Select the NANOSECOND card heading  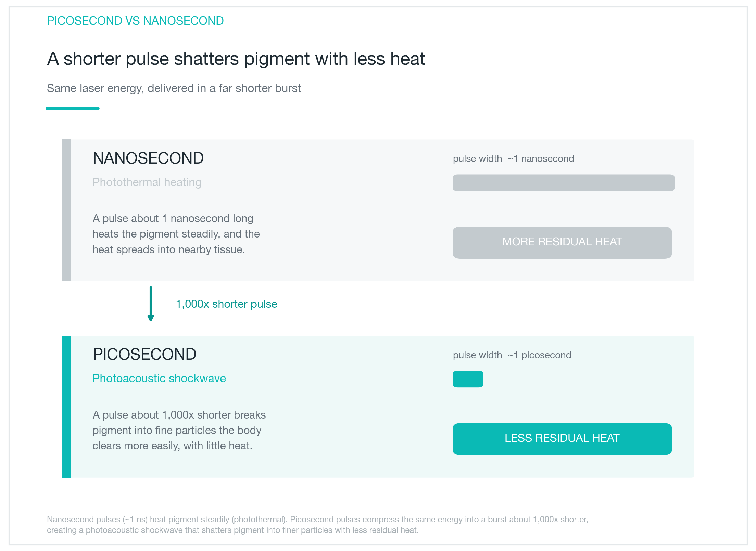coord(148,158)
